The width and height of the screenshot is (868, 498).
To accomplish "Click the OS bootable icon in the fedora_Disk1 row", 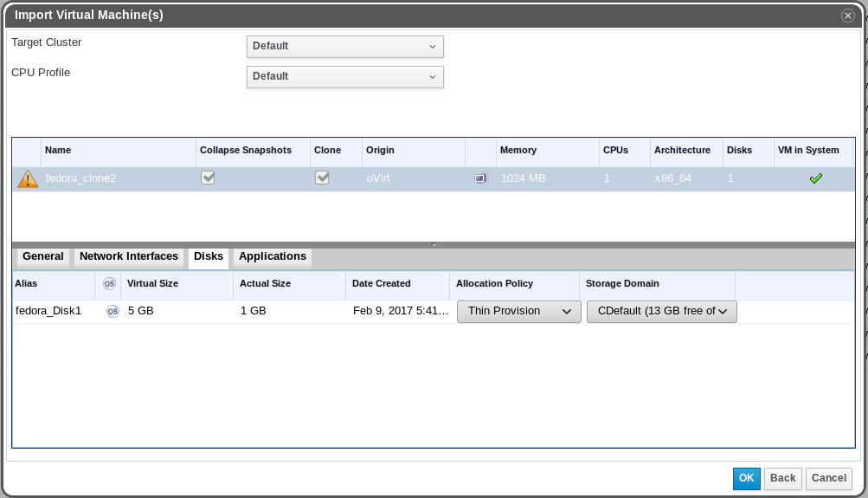I will click(113, 311).
